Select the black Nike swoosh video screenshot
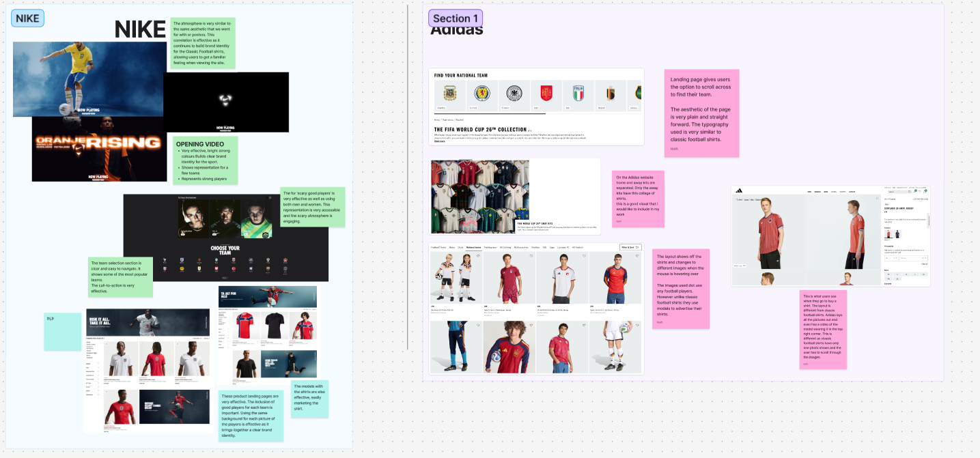 226,102
